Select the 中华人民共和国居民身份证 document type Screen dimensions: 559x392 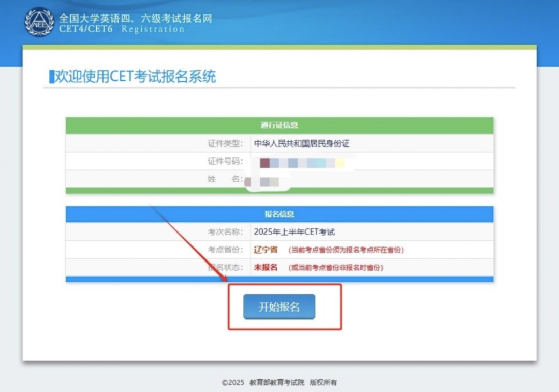point(303,143)
